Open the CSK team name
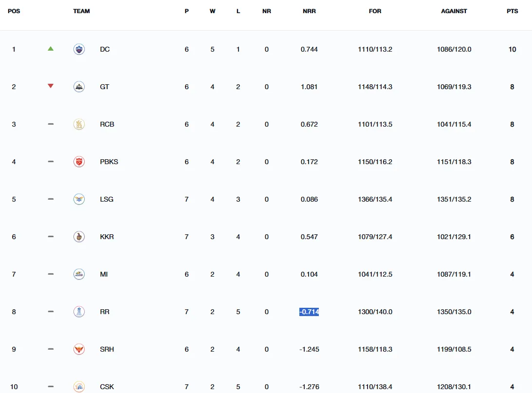Viewport: 532px width, 393px height. [107, 387]
